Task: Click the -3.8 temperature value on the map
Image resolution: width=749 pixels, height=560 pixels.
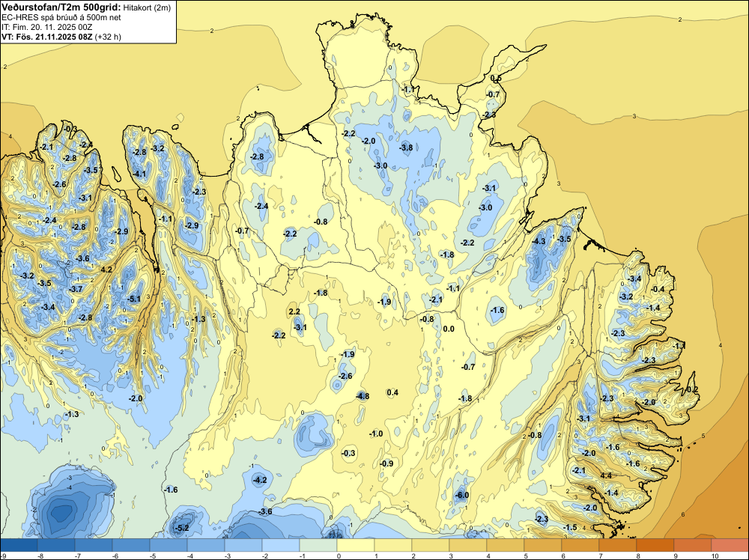Action: tap(406, 147)
